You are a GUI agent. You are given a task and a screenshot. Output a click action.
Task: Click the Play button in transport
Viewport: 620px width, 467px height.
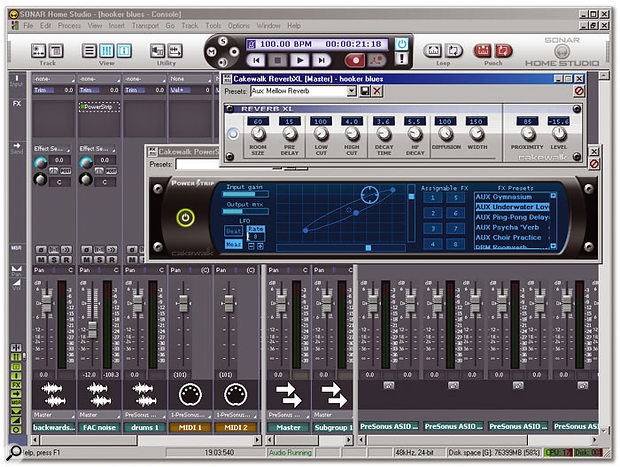click(300, 61)
